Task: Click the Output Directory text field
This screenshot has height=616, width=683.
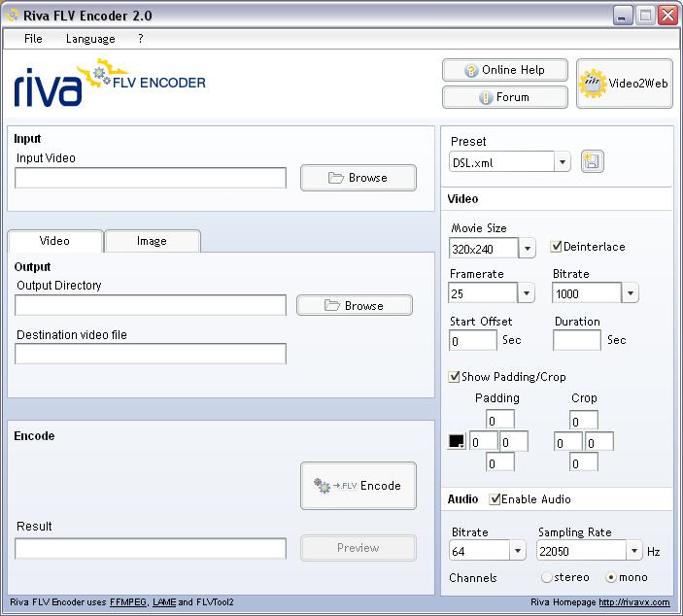Action: [151, 305]
